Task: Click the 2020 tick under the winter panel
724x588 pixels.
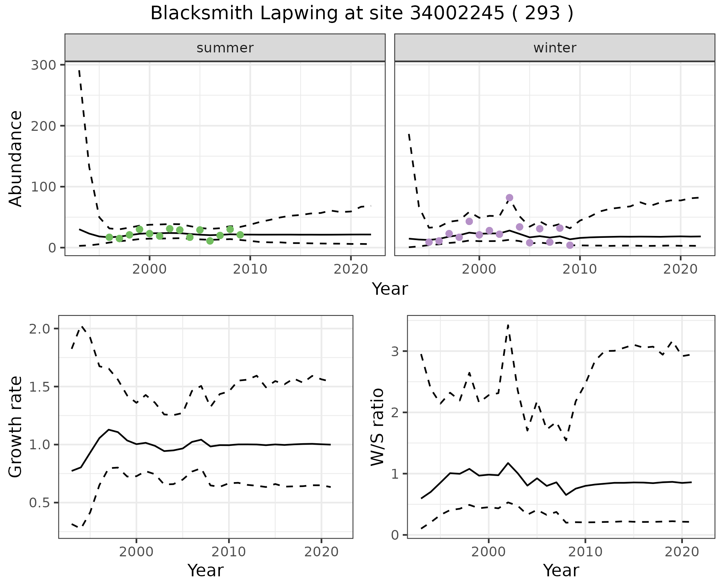Action: tap(681, 269)
